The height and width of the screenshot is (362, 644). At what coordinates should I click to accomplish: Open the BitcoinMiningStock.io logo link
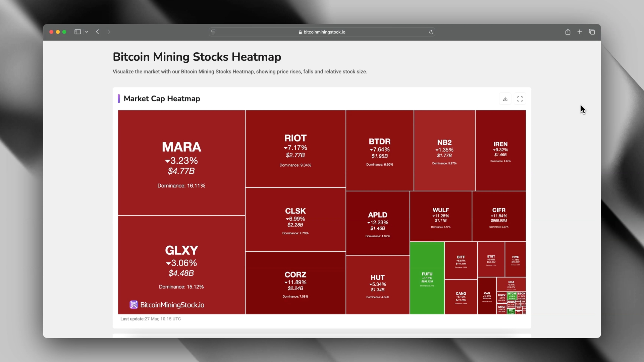(x=167, y=305)
